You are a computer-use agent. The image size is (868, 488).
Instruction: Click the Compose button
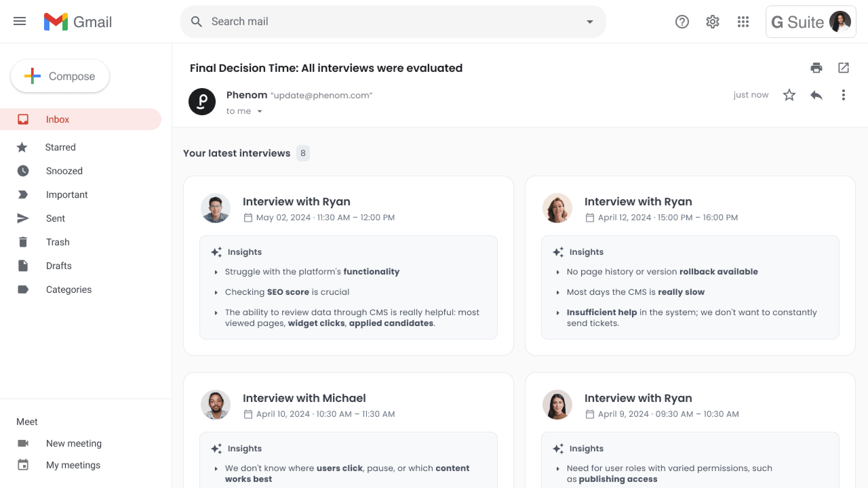coord(60,76)
